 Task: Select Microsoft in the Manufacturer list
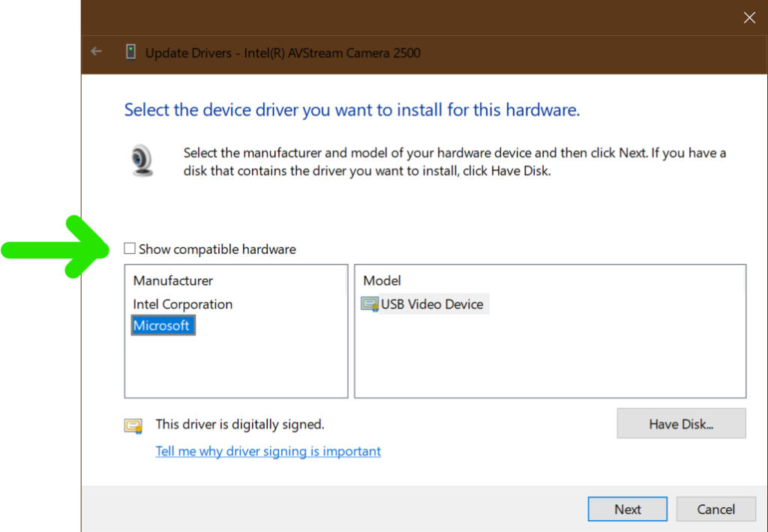click(162, 326)
